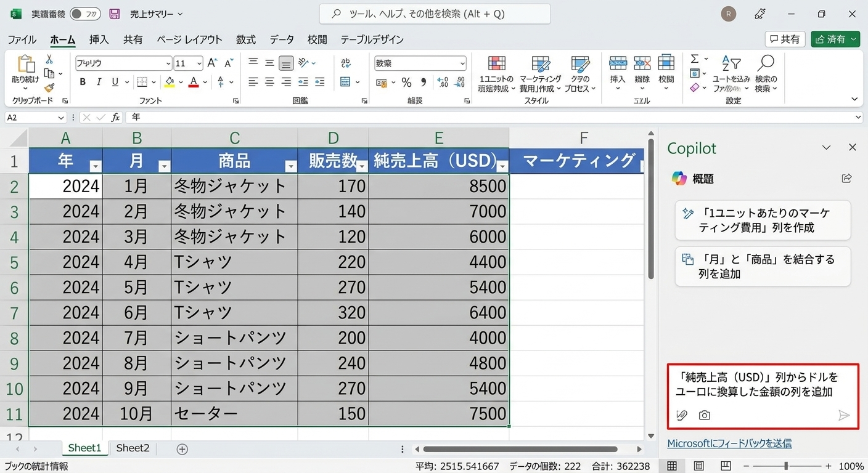Viewport: 868px width, 473px height.
Task: Send the Copilot prompt with arrow icon
Action: click(844, 415)
